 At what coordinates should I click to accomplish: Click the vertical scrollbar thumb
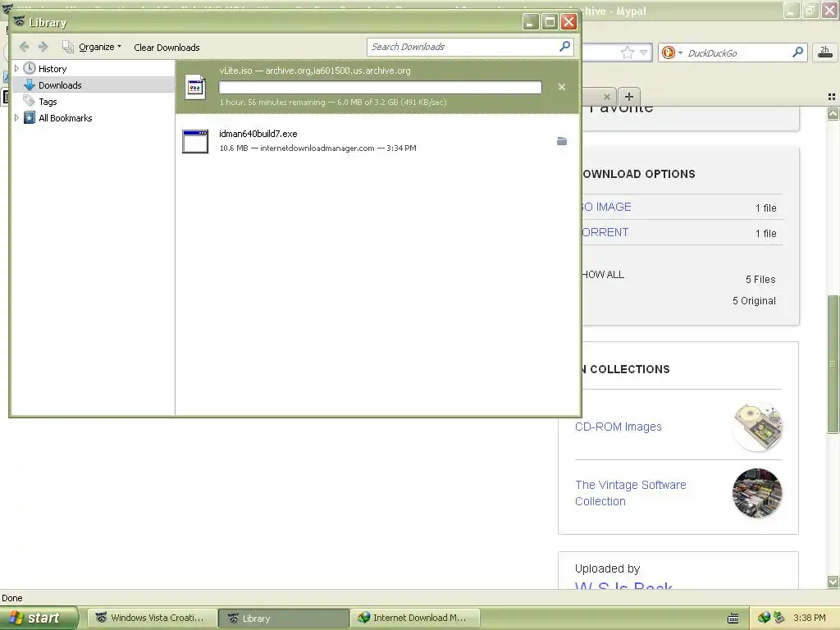[x=833, y=363]
